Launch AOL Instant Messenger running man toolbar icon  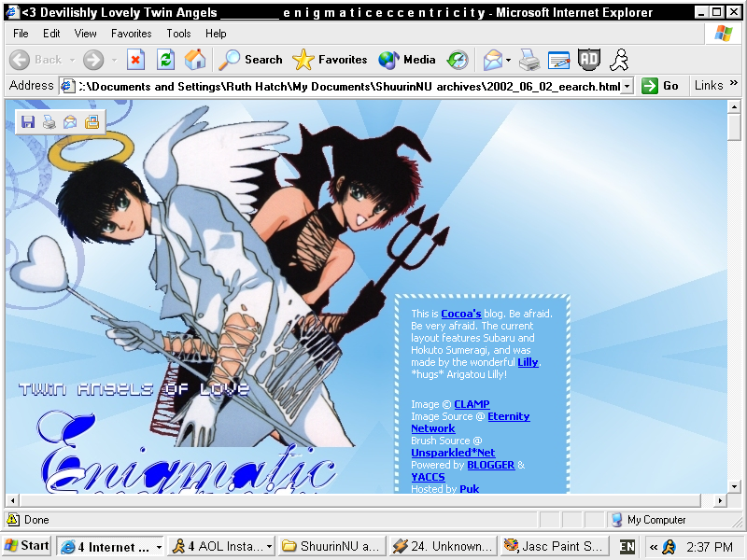(x=619, y=60)
